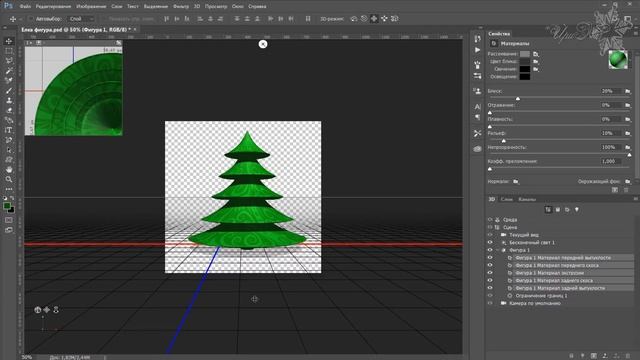Select the Rectangular Marquee tool
Viewport: 640px width, 360px height.
(9, 51)
